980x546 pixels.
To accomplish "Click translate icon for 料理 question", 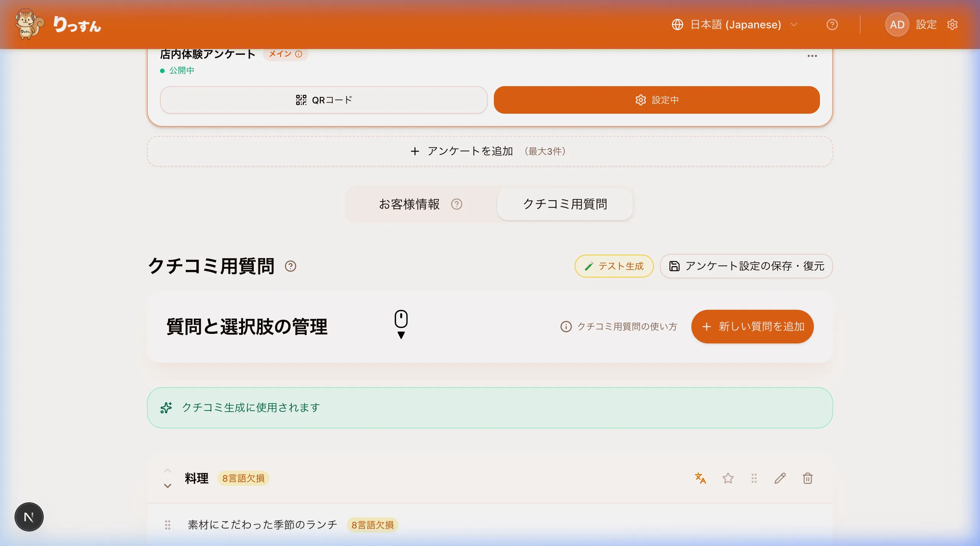I will [x=700, y=478].
